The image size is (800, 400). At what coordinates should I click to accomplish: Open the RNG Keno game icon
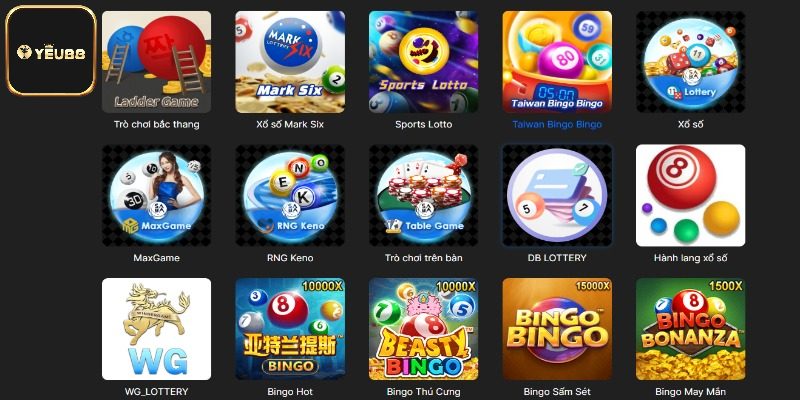point(290,195)
